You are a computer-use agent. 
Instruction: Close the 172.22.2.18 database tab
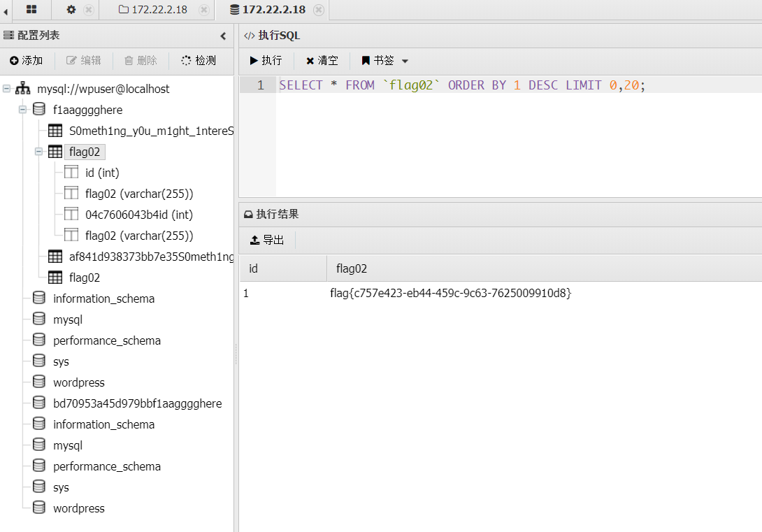pos(318,10)
